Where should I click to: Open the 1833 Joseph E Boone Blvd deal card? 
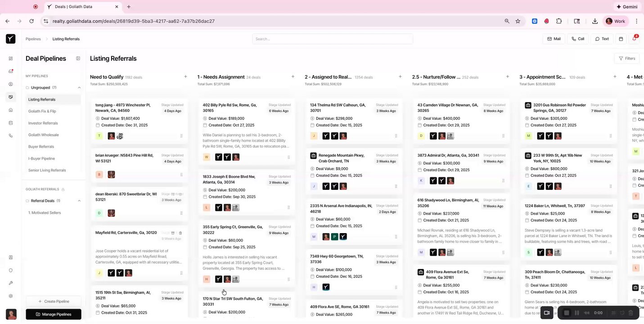(247, 192)
